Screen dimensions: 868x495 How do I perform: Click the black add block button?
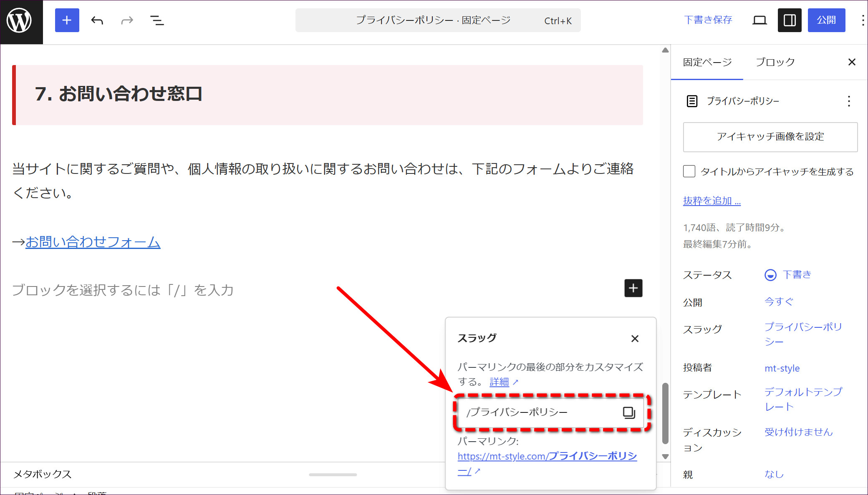click(x=633, y=288)
